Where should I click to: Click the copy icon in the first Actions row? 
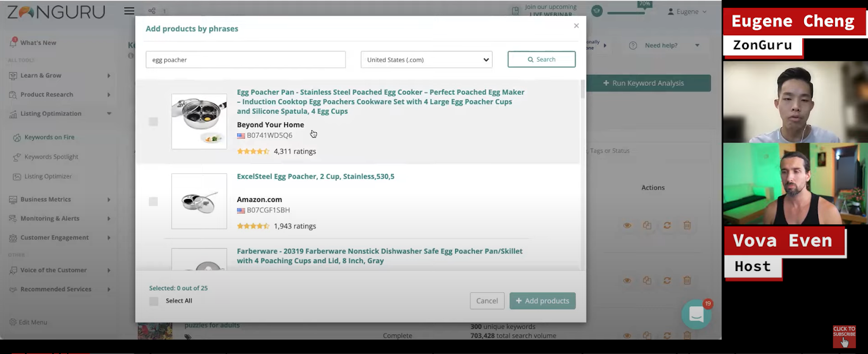[647, 225]
